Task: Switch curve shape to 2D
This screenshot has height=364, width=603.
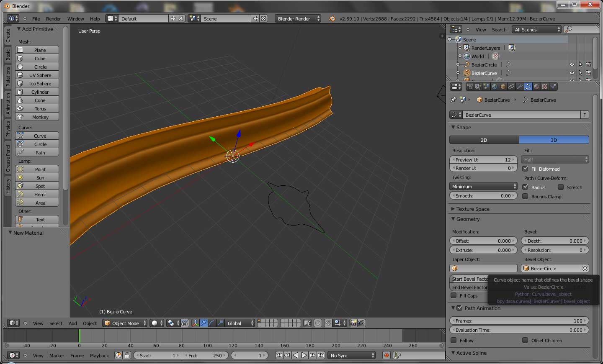Action: [484, 140]
